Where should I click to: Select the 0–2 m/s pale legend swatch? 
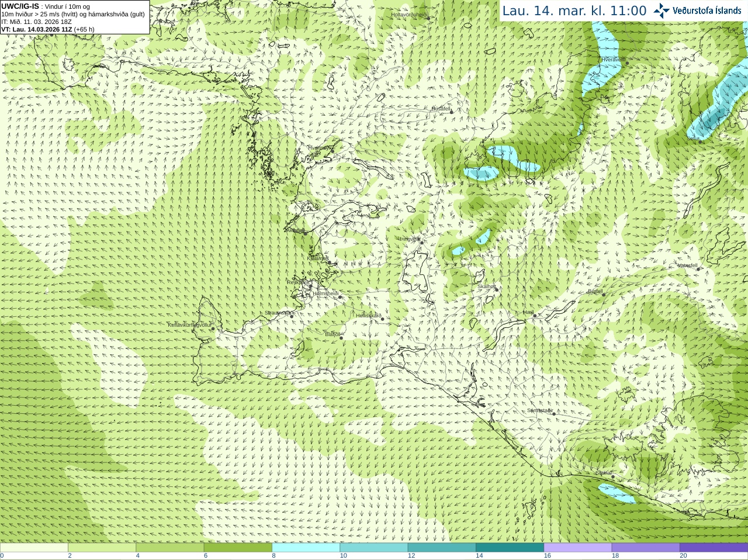click(x=34, y=548)
